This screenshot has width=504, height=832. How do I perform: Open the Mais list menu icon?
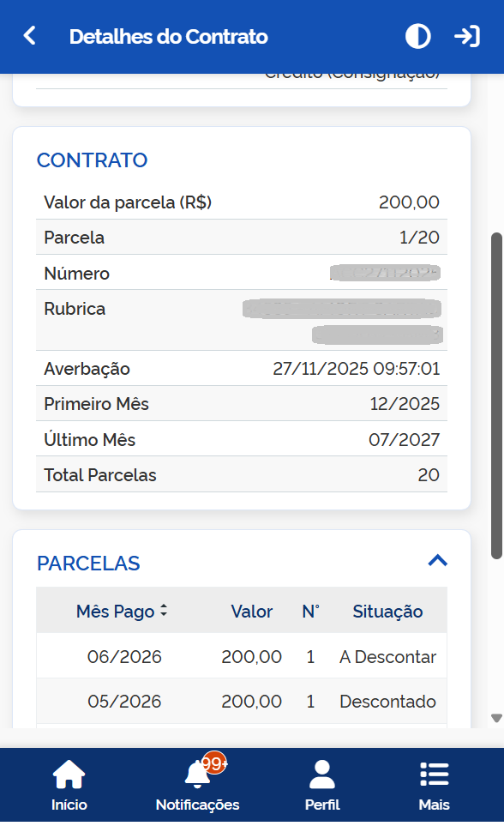[434, 775]
